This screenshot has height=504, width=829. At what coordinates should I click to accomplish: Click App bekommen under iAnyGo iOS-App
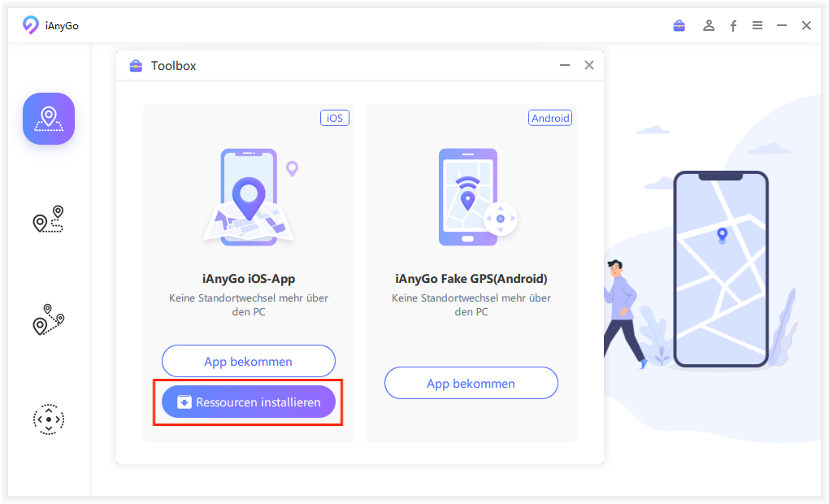tap(249, 361)
